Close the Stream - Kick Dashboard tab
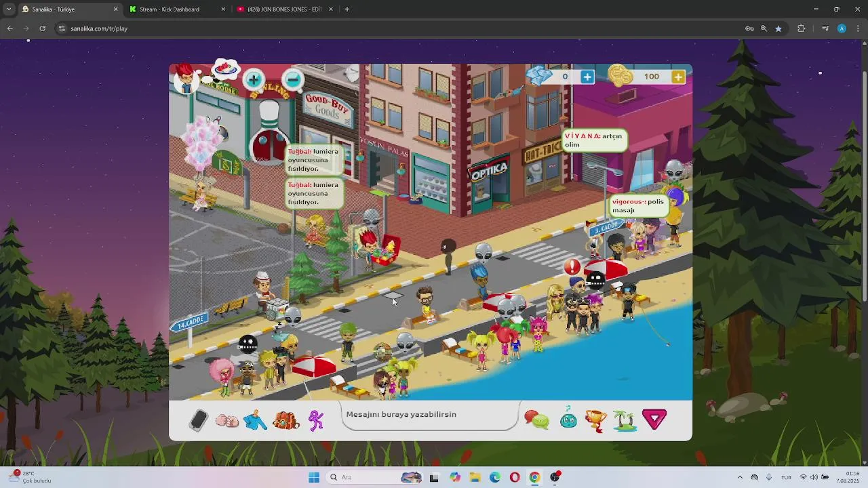This screenshot has height=488, width=868. (x=223, y=9)
